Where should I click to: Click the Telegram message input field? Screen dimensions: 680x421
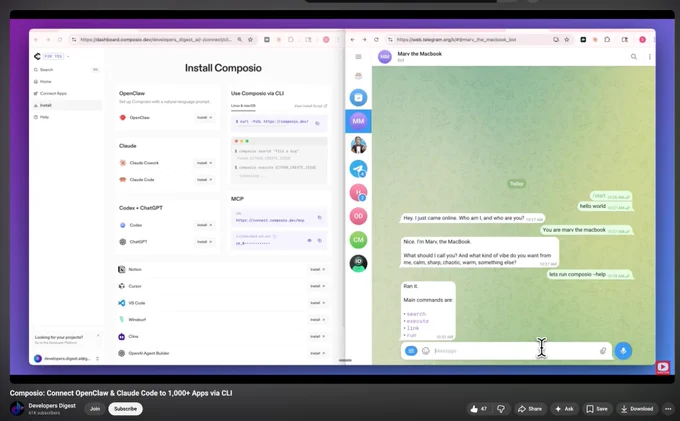[514, 351]
